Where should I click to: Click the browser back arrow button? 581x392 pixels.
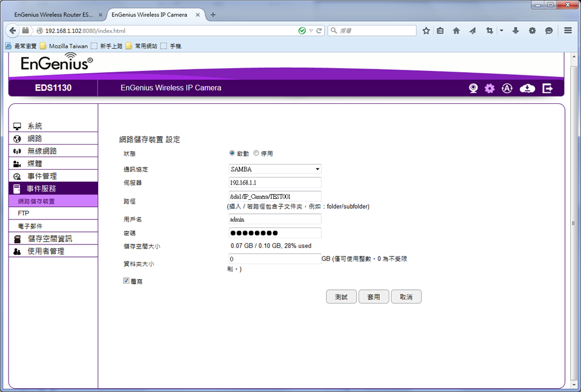[12, 31]
